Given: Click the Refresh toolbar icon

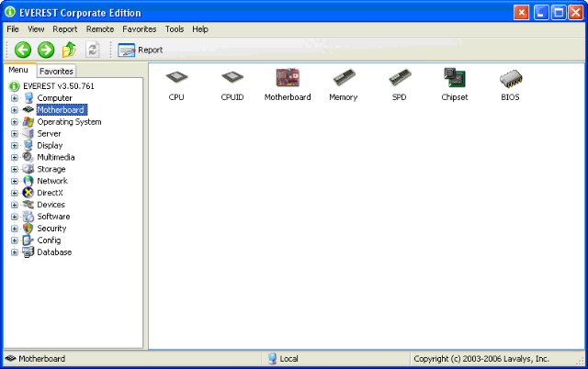Looking at the screenshot, I should pos(92,50).
